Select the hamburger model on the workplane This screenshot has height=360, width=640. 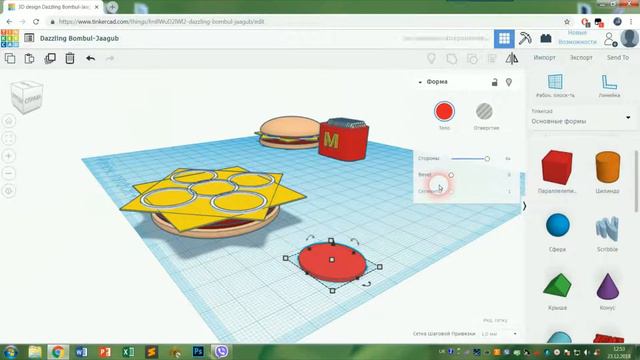(x=289, y=132)
